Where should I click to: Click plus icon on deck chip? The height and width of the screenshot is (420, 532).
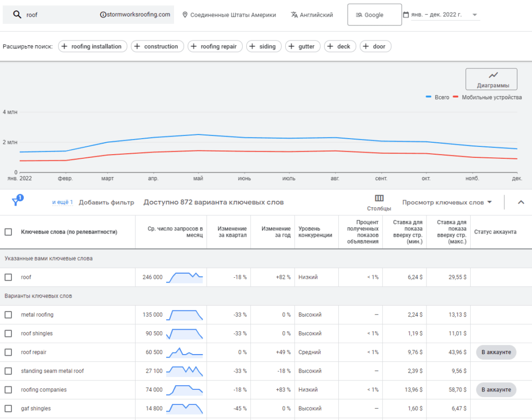point(330,46)
